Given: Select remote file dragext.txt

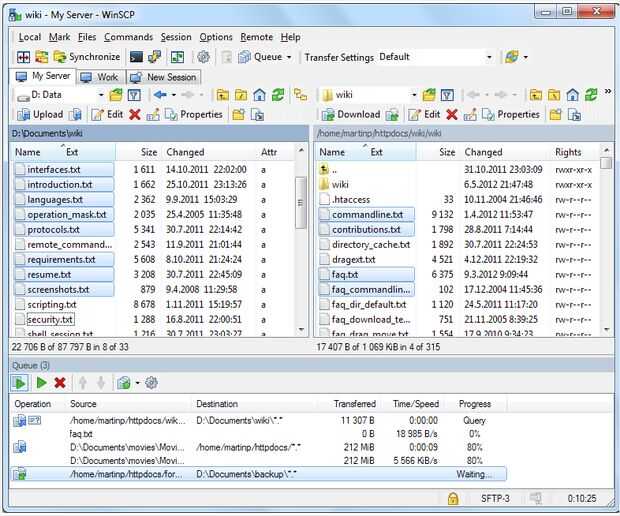Looking at the screenshot, I should click(x=353, y=260).
